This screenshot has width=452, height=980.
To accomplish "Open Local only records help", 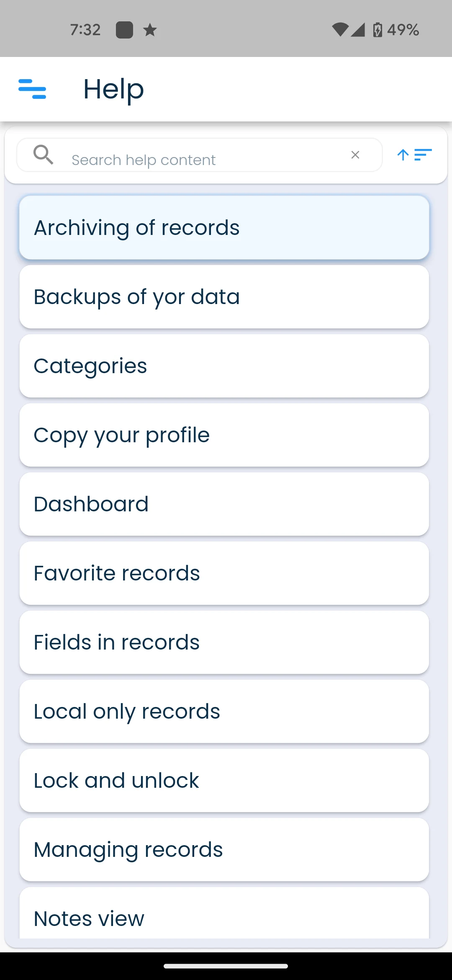I will 224,711.
